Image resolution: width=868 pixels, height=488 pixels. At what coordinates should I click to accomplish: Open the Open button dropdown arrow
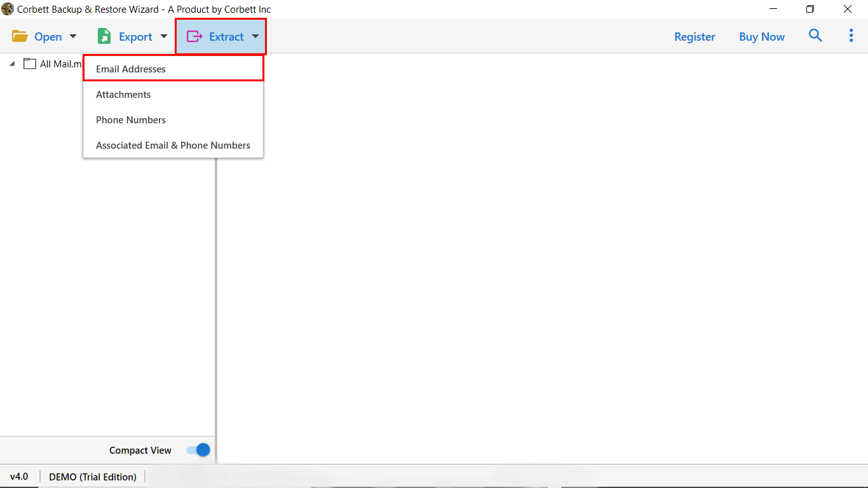tap(73, 36)
